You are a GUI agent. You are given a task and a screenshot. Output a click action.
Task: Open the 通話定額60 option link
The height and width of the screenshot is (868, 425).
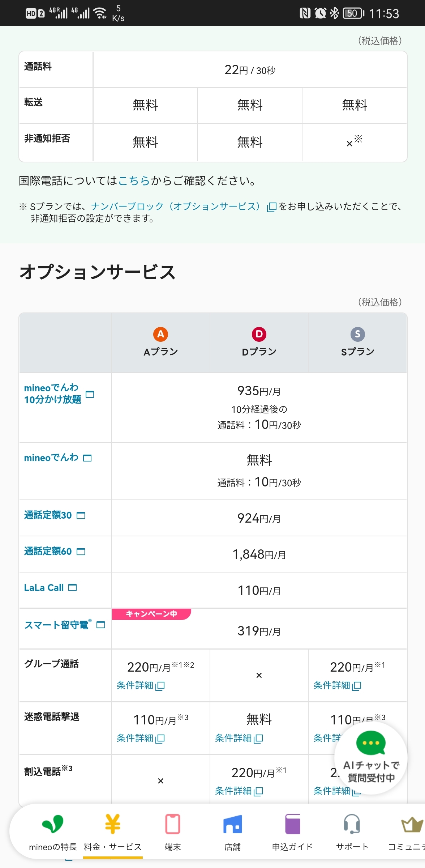[x=48, y=551]
